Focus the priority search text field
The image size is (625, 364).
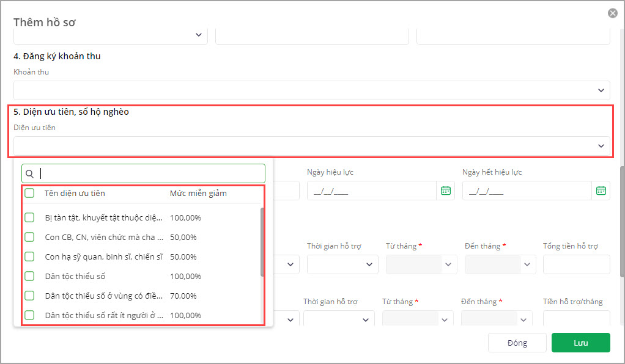(x=150, y=173)
